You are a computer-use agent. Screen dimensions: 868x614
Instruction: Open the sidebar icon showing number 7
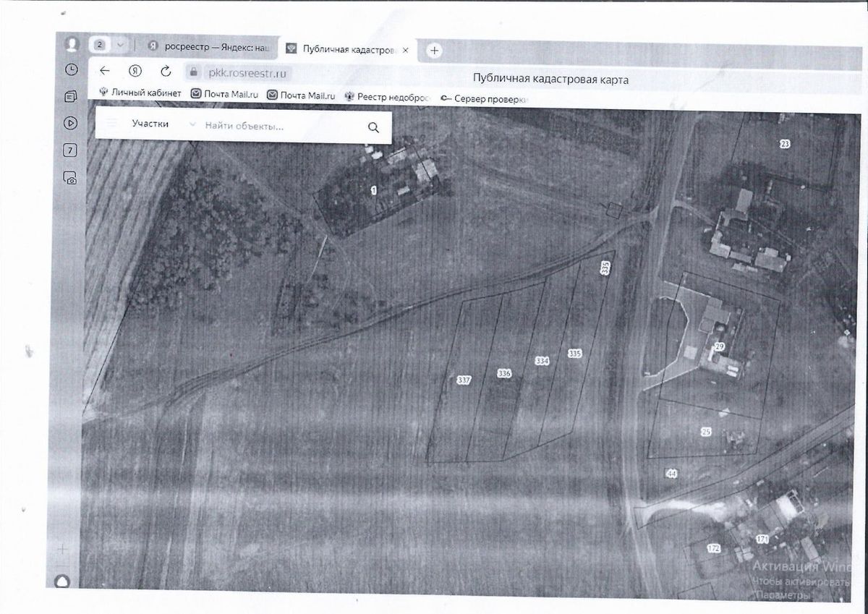(71, 150)
